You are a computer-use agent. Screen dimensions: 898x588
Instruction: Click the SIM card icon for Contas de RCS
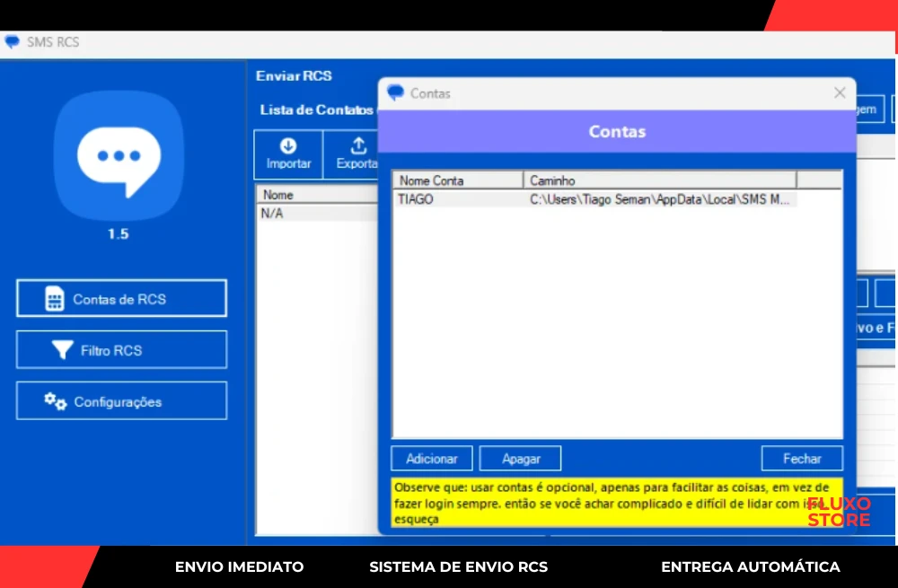[x=55, y=299]
